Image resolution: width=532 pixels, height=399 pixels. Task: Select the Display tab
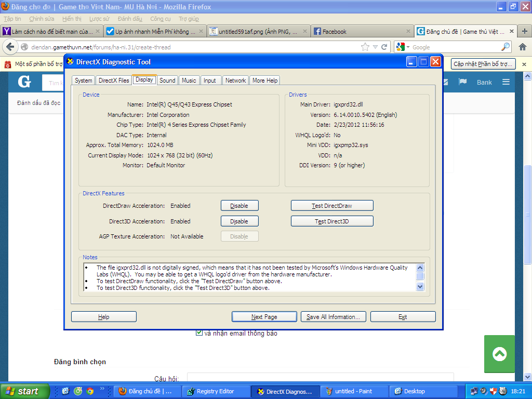tap(144, 79)
